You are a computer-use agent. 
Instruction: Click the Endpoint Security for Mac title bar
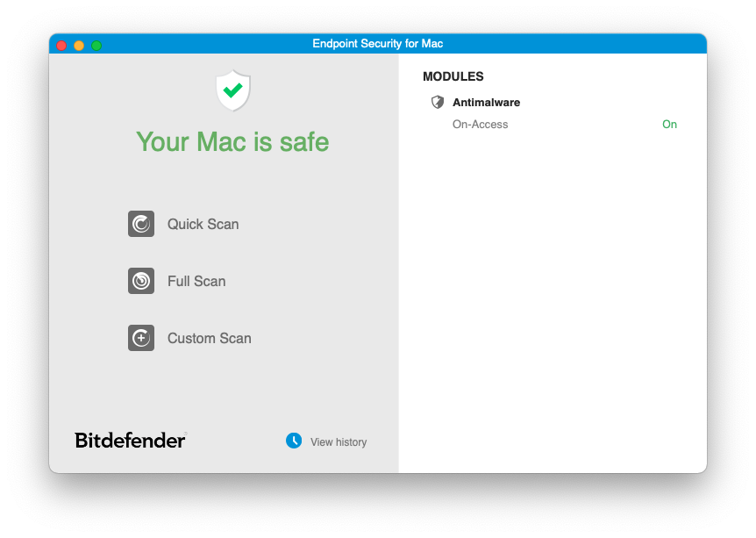point(377,44)
